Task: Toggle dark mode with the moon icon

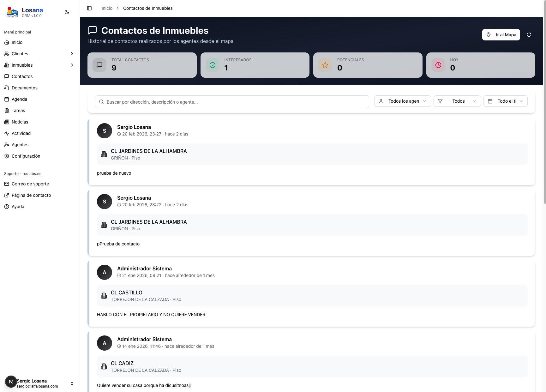Action: pos(67,12)
